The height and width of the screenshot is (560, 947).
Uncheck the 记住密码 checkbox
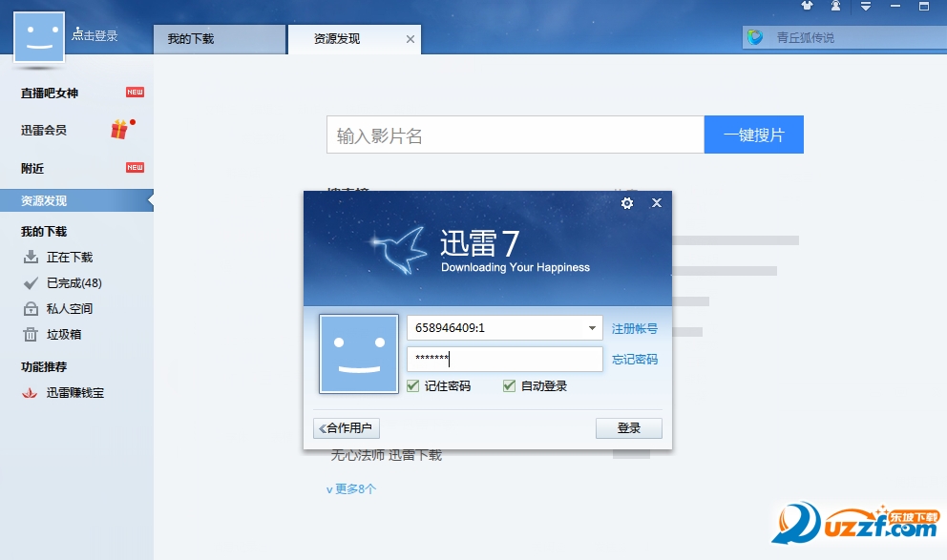click(x=413, y=386)
